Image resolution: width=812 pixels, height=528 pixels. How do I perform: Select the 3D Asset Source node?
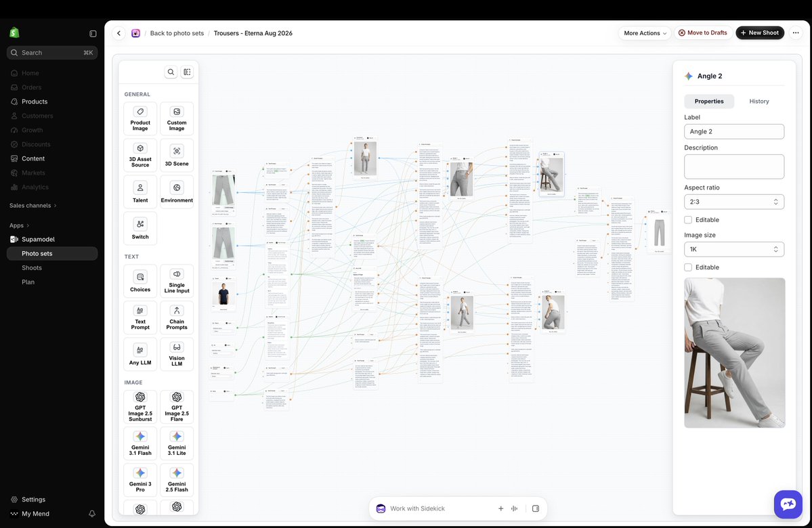[140, 155]
